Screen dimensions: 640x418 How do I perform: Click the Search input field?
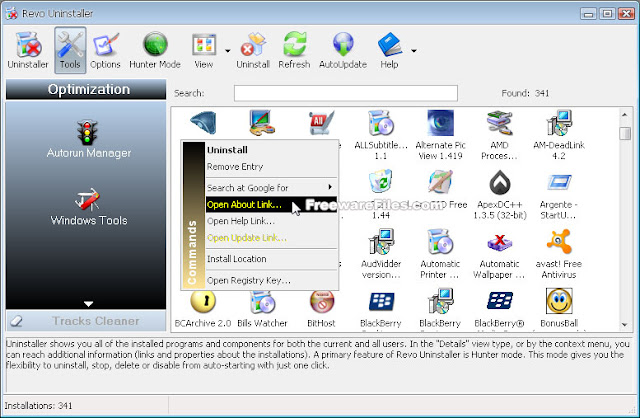point(346,93)
